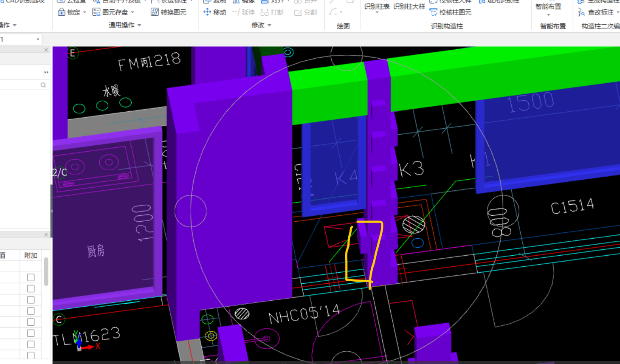Click the 锁定 lock icon
Screen dimensions: 620x364
click(62, 12)
